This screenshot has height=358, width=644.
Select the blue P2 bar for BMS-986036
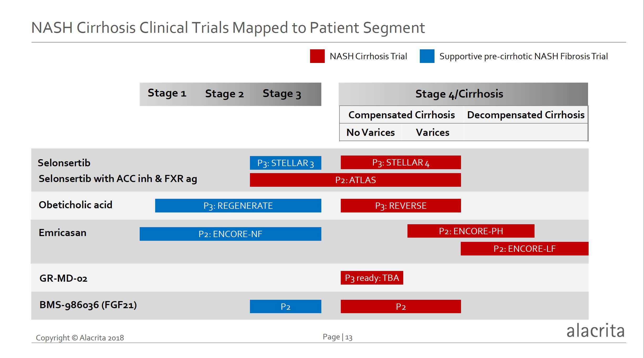pos(285,306)
